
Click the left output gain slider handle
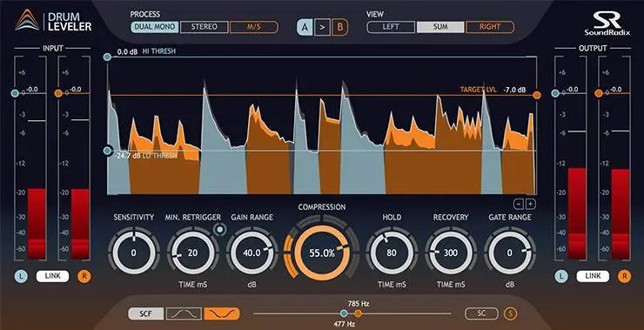[555, 93]
